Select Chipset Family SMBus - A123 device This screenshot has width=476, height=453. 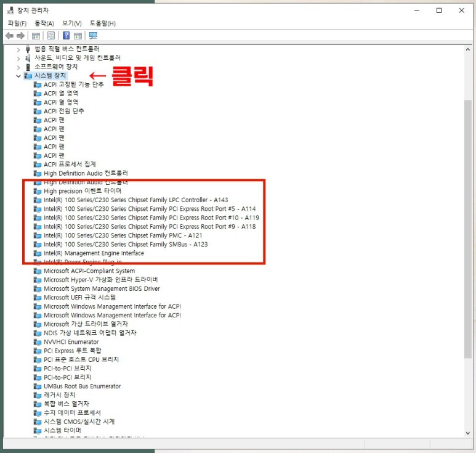pyautogui.click(x=126, y=244)
